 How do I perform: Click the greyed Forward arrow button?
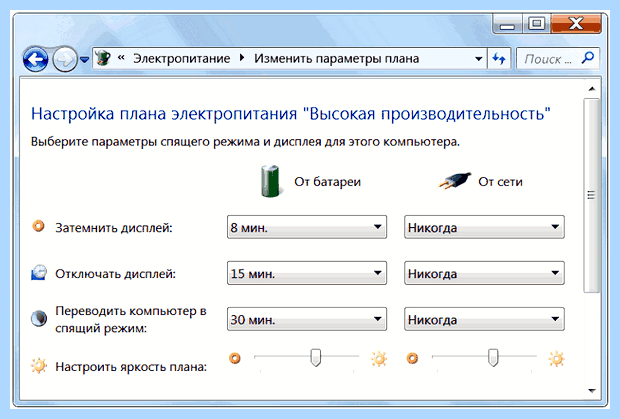point(64,59)
